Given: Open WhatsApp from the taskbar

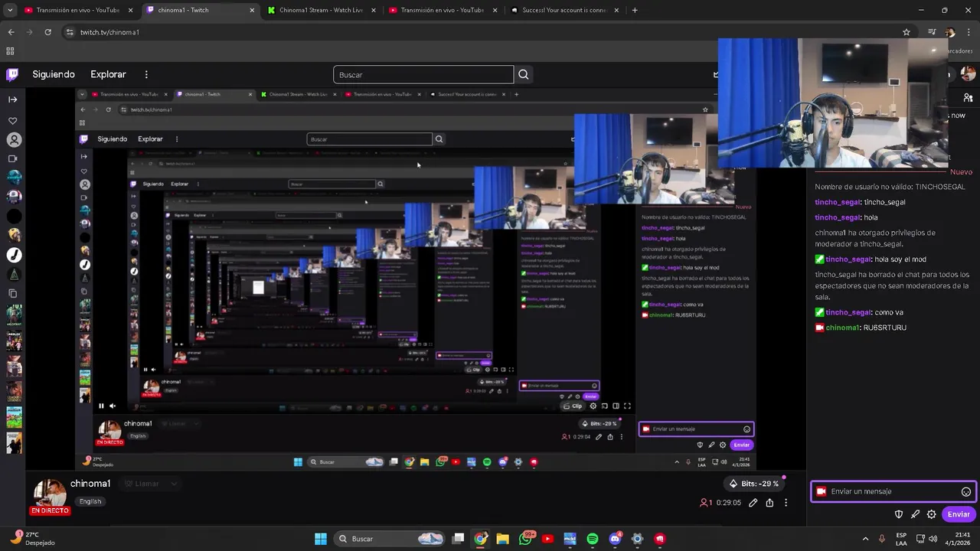Looking at the screenshot, I should [525, 539].
